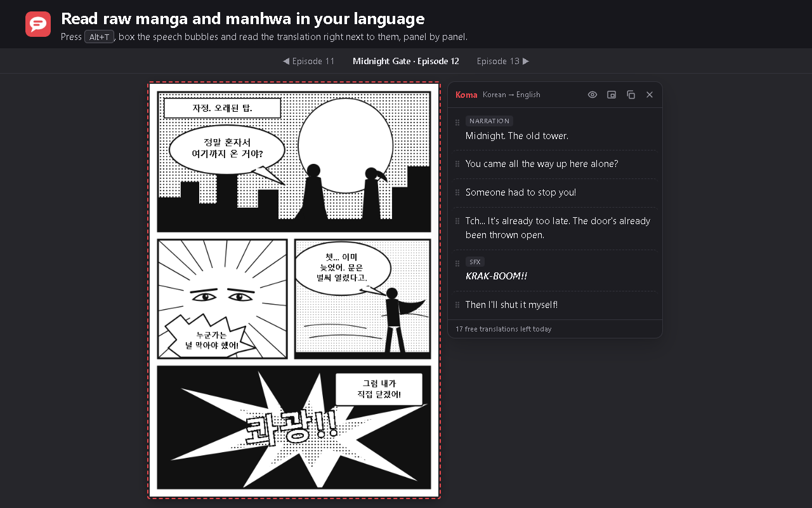Image resolution: width=812 pixels, height=508 pixels.
Task: Select the 'KRAK-BOOM!!' sound effect translation
Action: (496, 276)
